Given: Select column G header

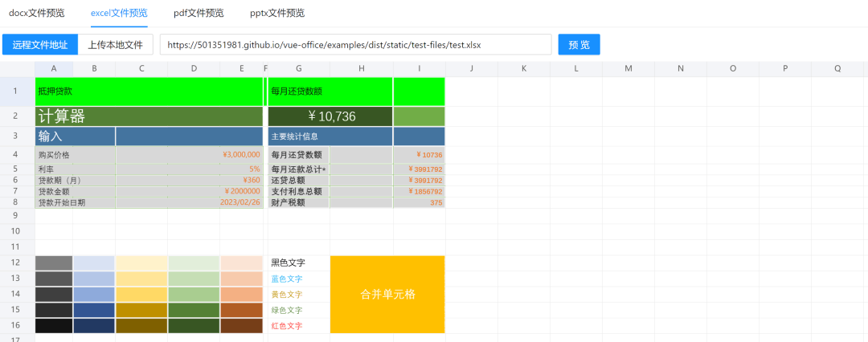Looking at the screenshot, I should [x=299, y=68].
